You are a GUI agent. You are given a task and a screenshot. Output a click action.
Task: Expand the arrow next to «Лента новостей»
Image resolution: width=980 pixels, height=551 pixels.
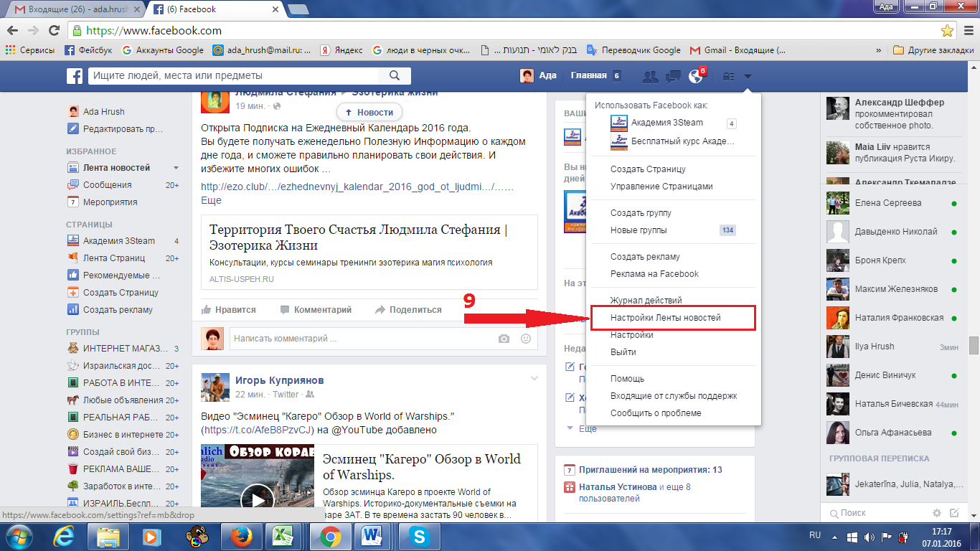[176, 168]
